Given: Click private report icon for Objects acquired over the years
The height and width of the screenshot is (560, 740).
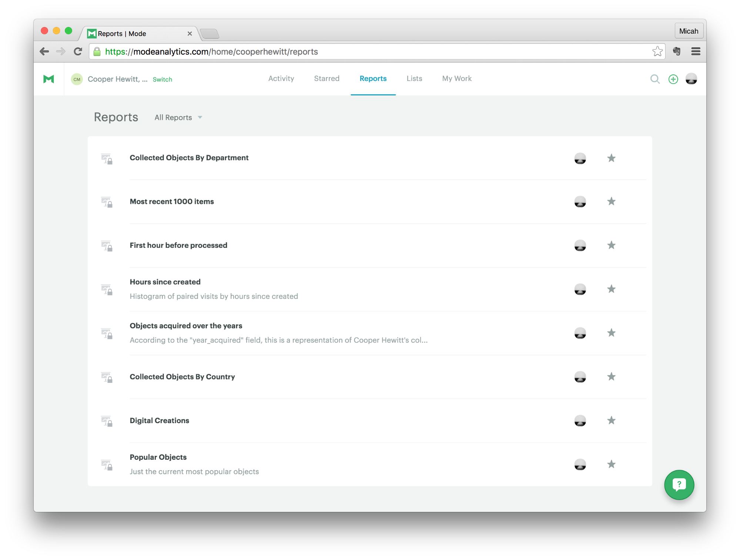Looking at the screenshot, I should coord(107,333).
